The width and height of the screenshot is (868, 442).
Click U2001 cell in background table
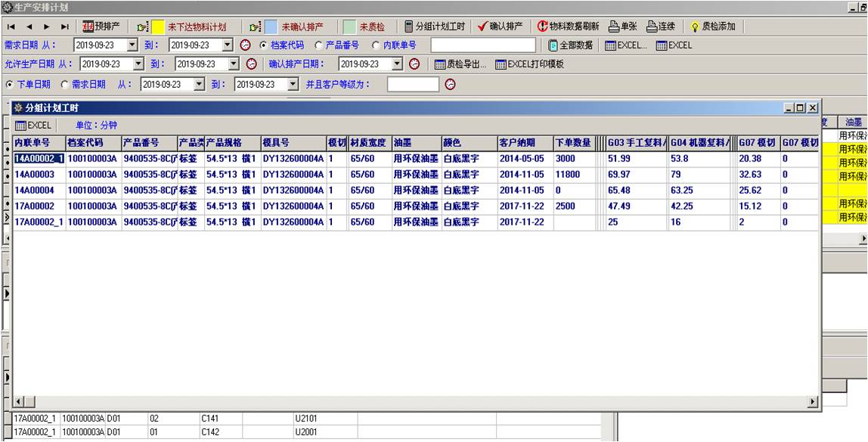(325, 432)
